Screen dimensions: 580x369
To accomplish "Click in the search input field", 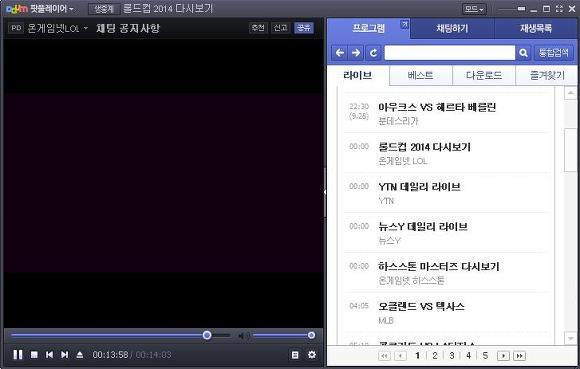I will coord(449,53).
